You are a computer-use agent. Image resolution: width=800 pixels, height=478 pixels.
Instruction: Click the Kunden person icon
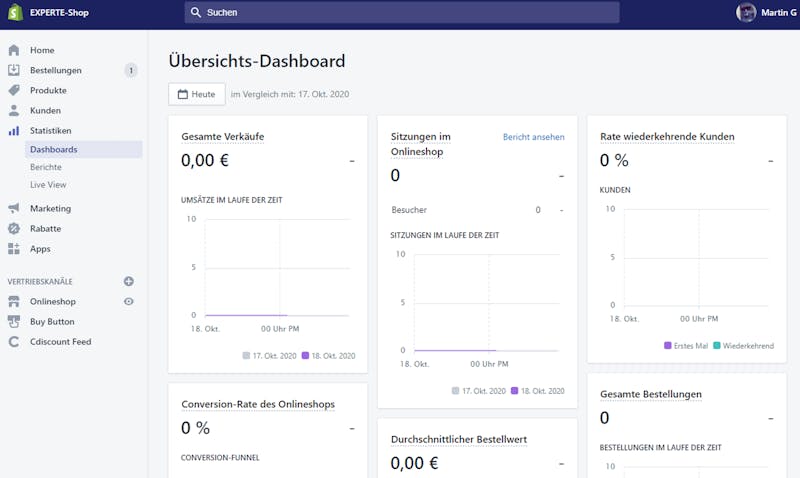click(14, 110)
